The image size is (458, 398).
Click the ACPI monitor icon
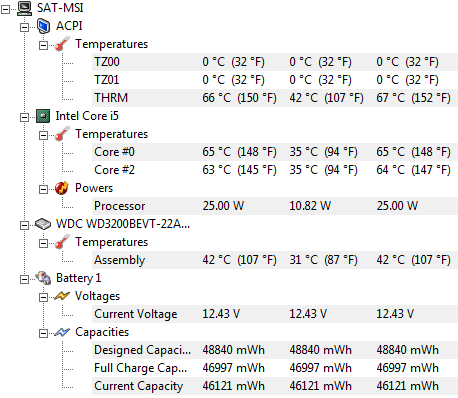tap(43, 26)
